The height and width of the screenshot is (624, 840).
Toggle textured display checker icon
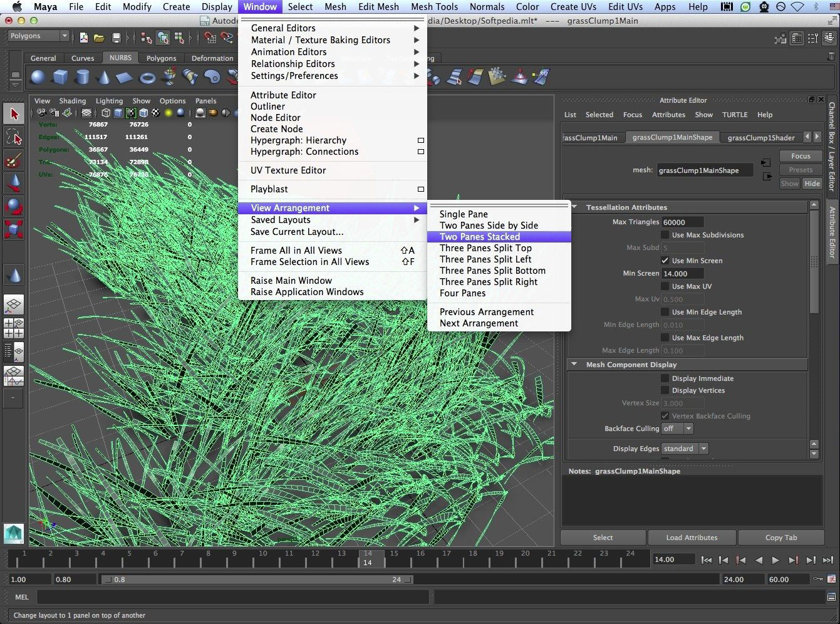click(x=155, y=113)
